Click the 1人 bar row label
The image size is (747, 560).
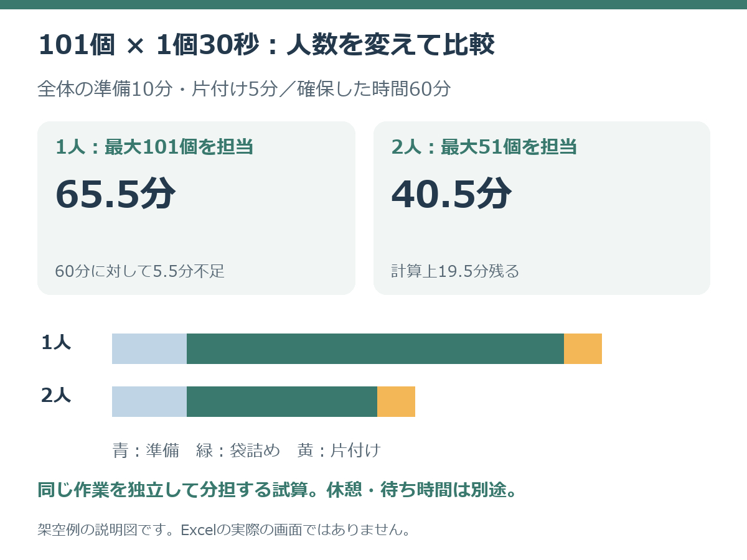pos(56,343)
